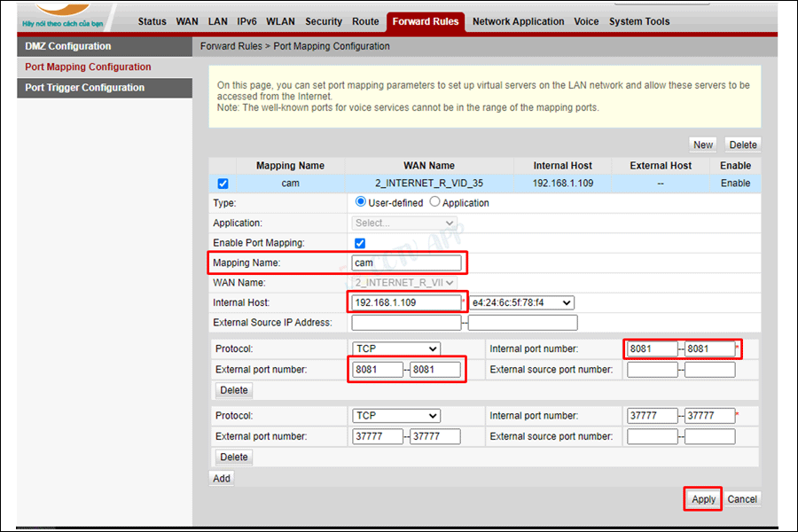Go to Network Application tab
Viewport: 798px width, 532px height.
click(x=518, y=21)
